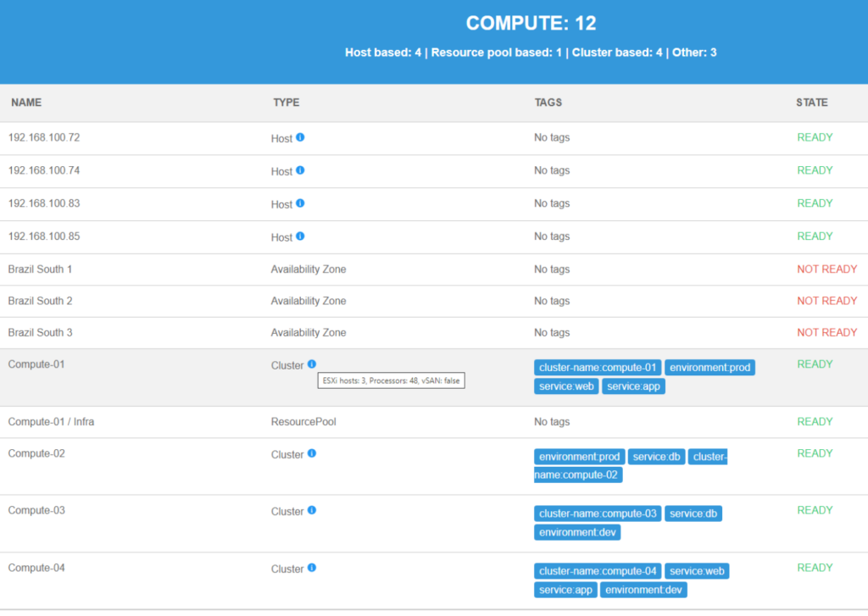Choose service:db tag in Compute-03 row

[693, 513]
